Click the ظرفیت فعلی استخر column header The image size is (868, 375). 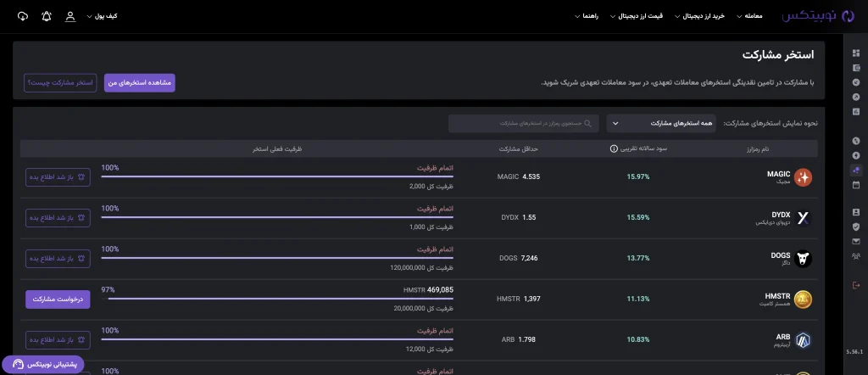[x=278, y=149]
